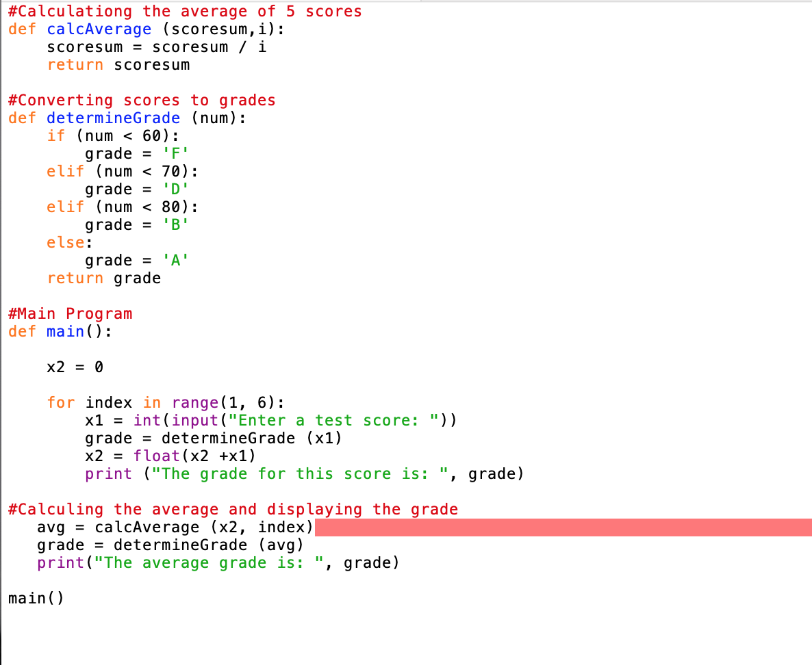This screenshot has width=812, height=665.
Task: Click the return grade statement
Action: pyautogui.click(x=103, y=278)
